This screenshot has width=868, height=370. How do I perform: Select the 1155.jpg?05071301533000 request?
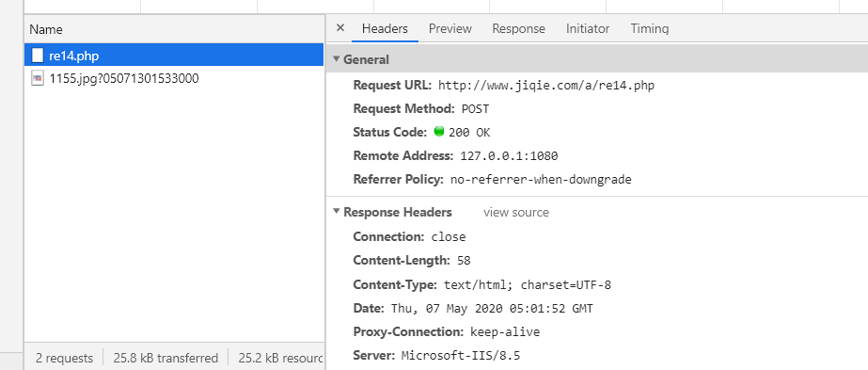point(174,79)
